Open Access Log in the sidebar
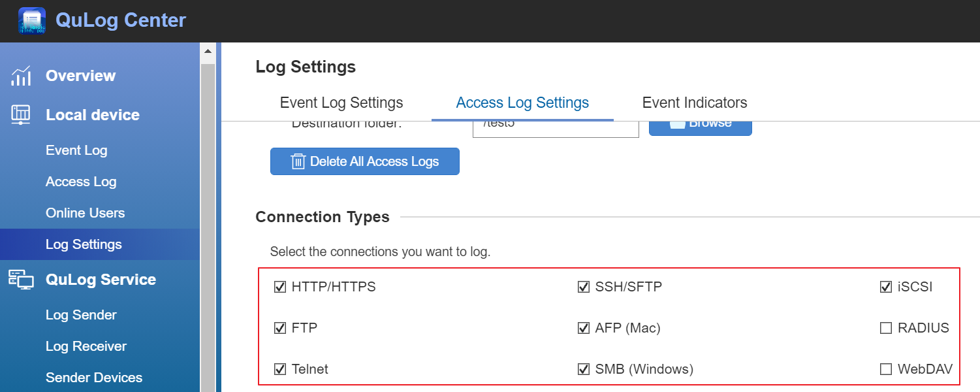 (x=81, y=182)
